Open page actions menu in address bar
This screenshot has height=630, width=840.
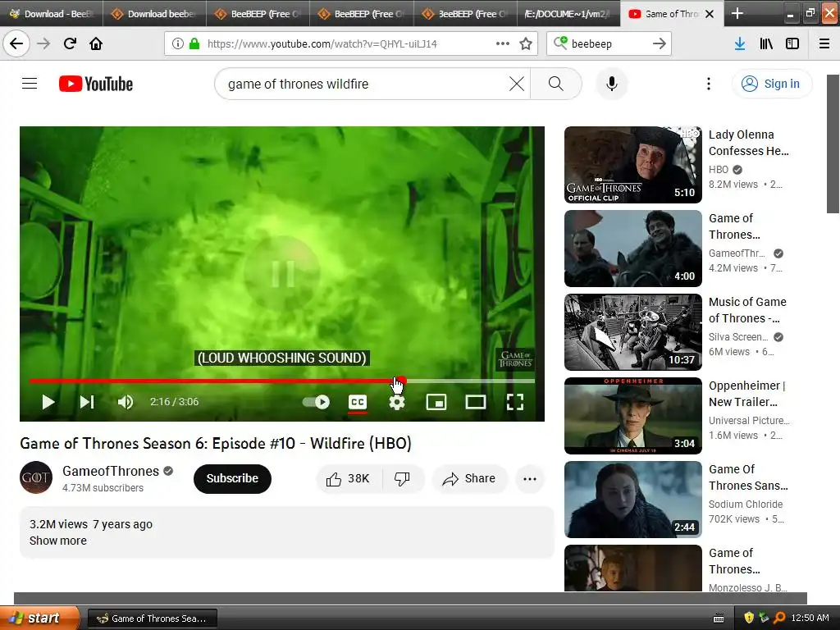click(x=503, y=43)
